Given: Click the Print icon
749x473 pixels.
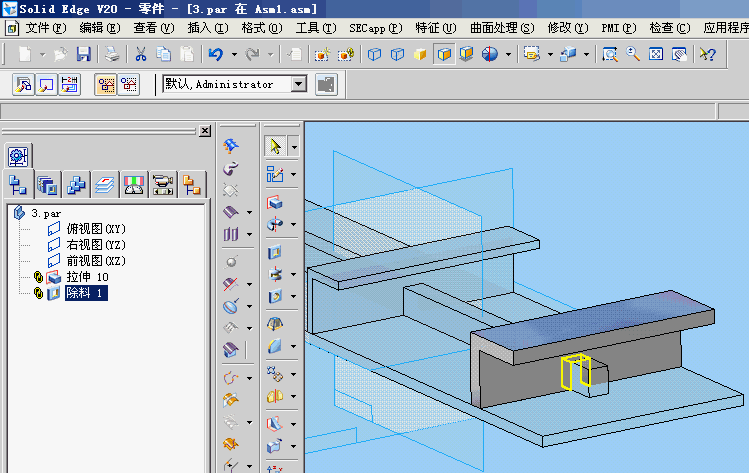Looking at the screenshot, I should pos(112,54).
